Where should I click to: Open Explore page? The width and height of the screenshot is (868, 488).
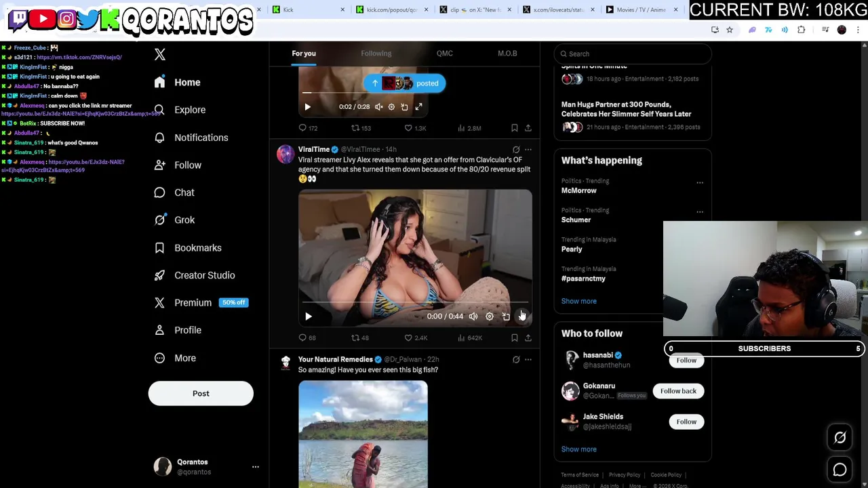coord(179,110)
